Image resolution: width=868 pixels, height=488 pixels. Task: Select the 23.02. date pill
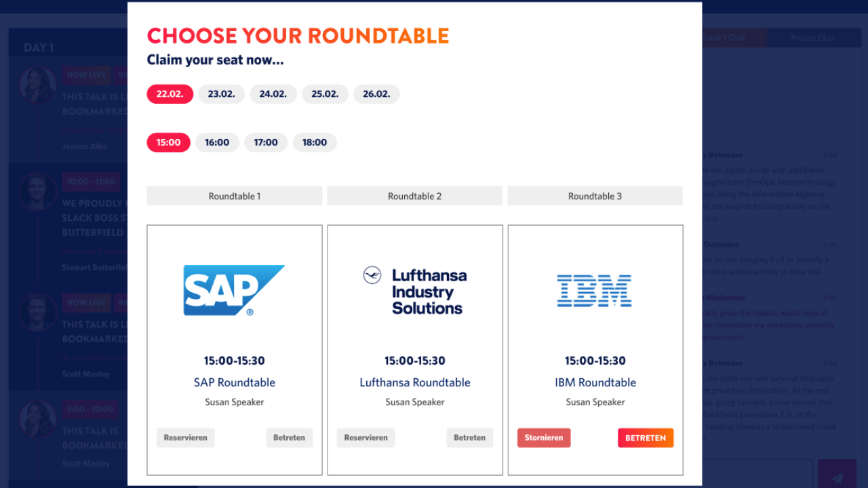point(222,94)
